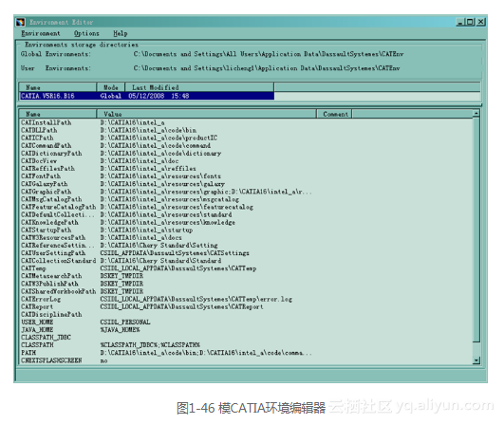Click the 05/12/2008 15:48 modified date
This screenshot has height=424, width=504.
159,96
